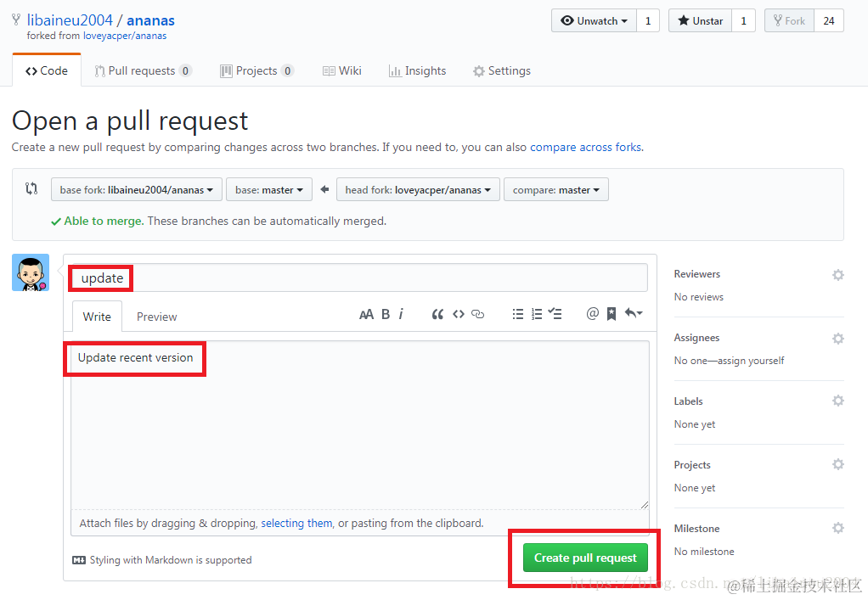
Task: Click Create pull request button
Action: [585, 558]
